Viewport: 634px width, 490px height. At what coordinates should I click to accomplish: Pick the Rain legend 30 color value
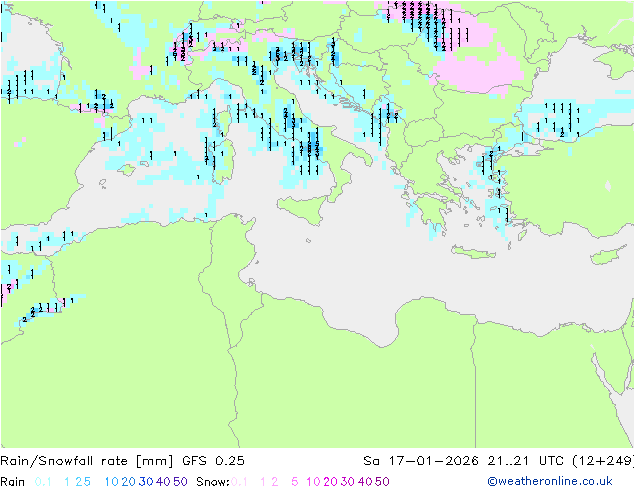click(146, 482)
